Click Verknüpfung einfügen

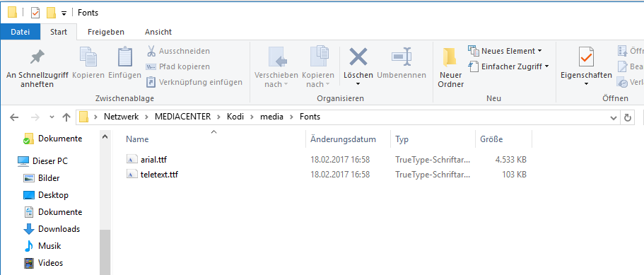point(194,82)
